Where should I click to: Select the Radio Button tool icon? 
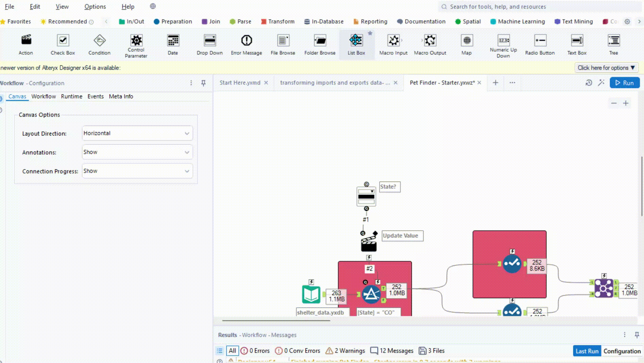click(540, 40)
